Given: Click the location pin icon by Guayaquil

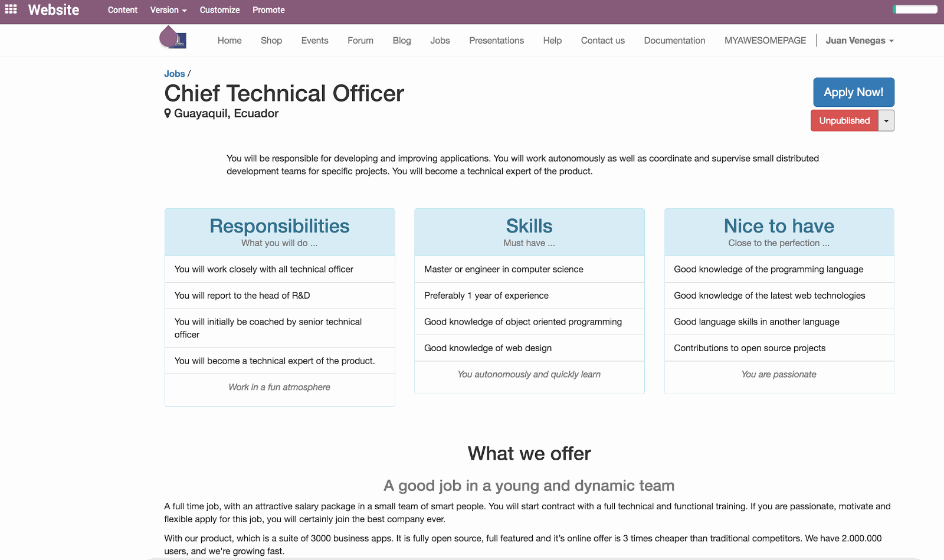Looking at the screenshot, I should click(168, 113).
